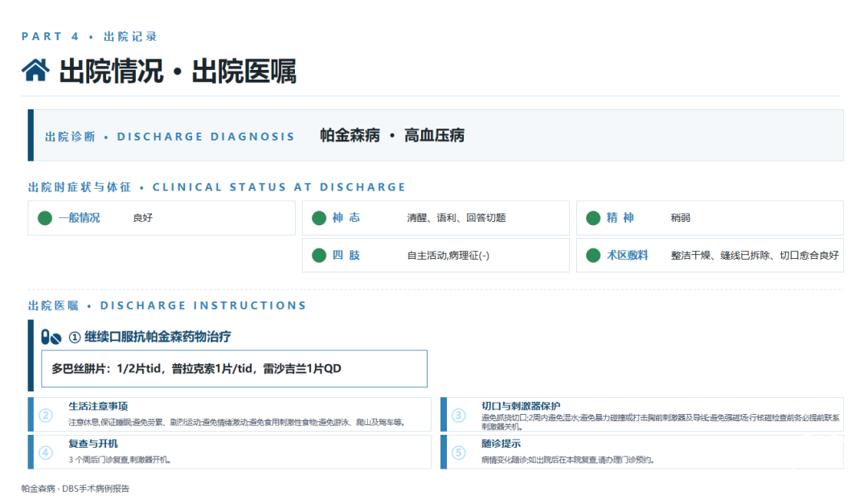The image size is (868, 504).
Task: Click the heading 继续口服抗帕金森药物治疗
Action: click(158, 337)
